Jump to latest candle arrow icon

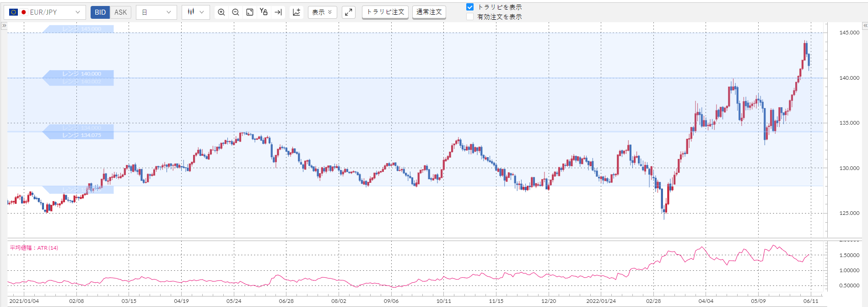[278, 12]
